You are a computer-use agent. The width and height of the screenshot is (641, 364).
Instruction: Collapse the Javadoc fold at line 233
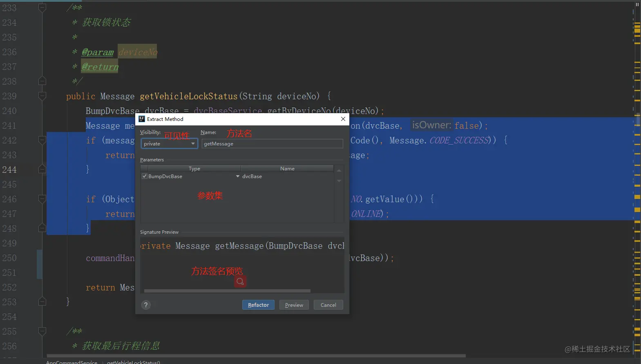(42, 7)
